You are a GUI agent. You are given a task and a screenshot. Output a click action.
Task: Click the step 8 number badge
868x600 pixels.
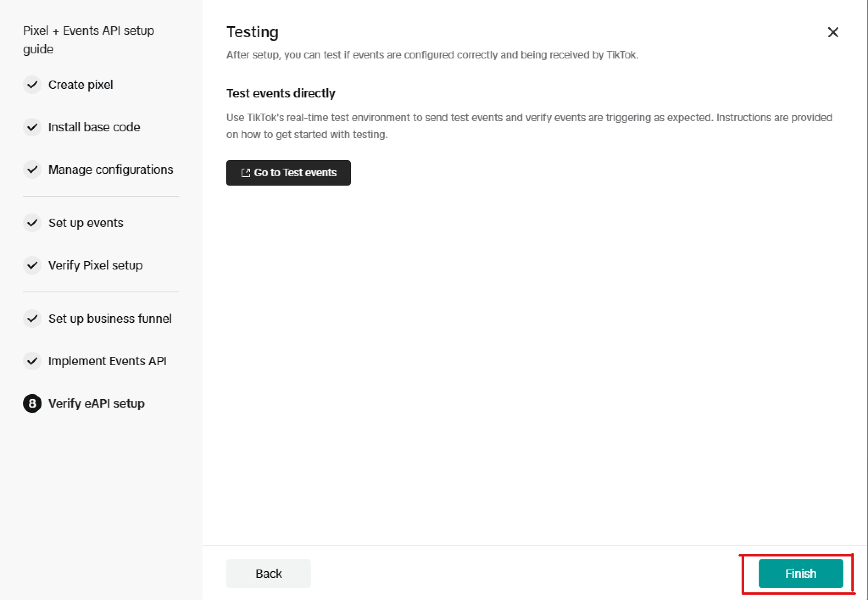click(32, 403)
